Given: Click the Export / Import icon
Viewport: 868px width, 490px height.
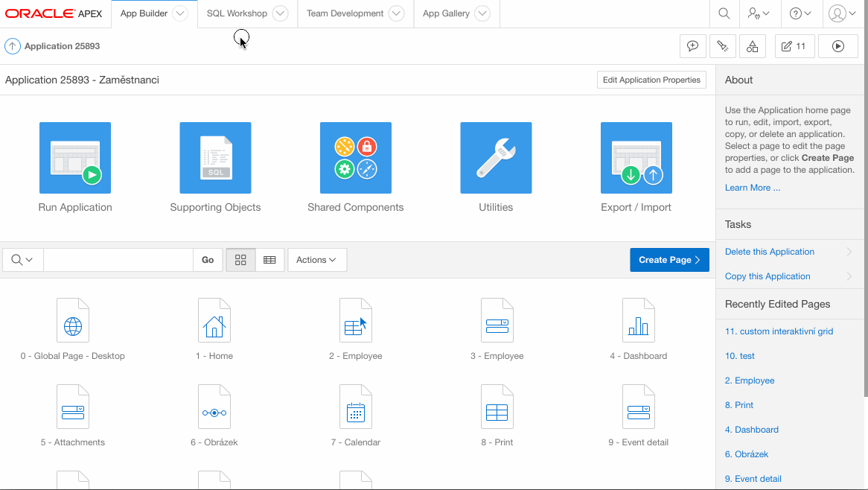Looking at the screenshot, I should [x=636, y=158].
